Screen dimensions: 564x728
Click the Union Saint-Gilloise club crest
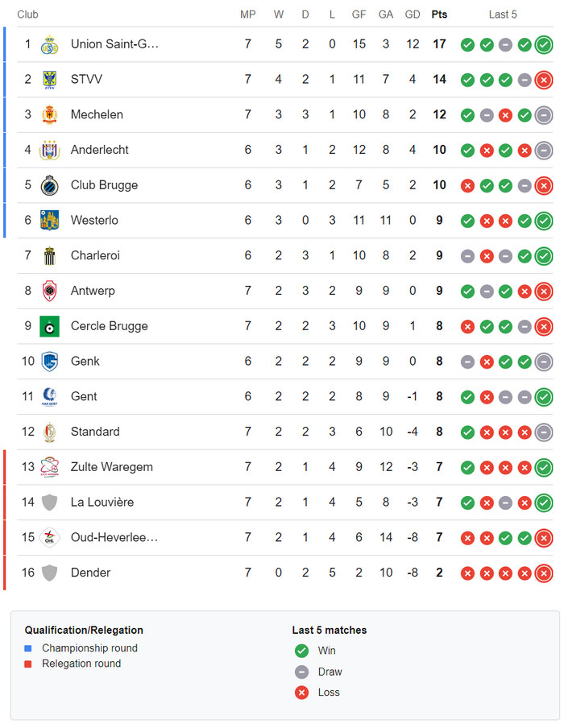(49, 44)
